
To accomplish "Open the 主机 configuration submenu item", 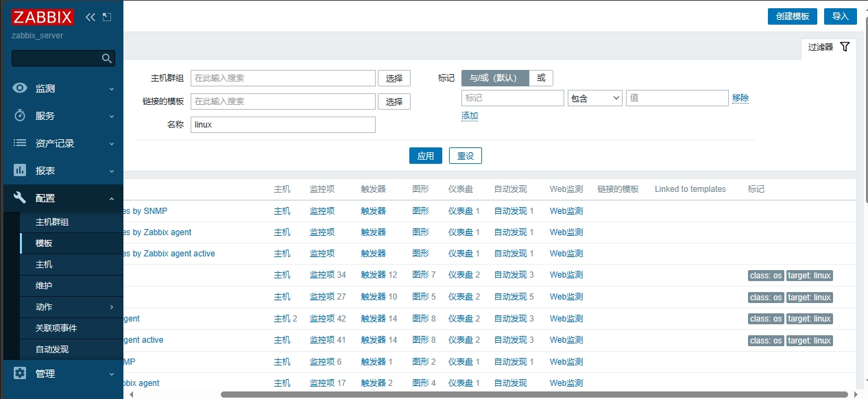I will coord(44,265).
